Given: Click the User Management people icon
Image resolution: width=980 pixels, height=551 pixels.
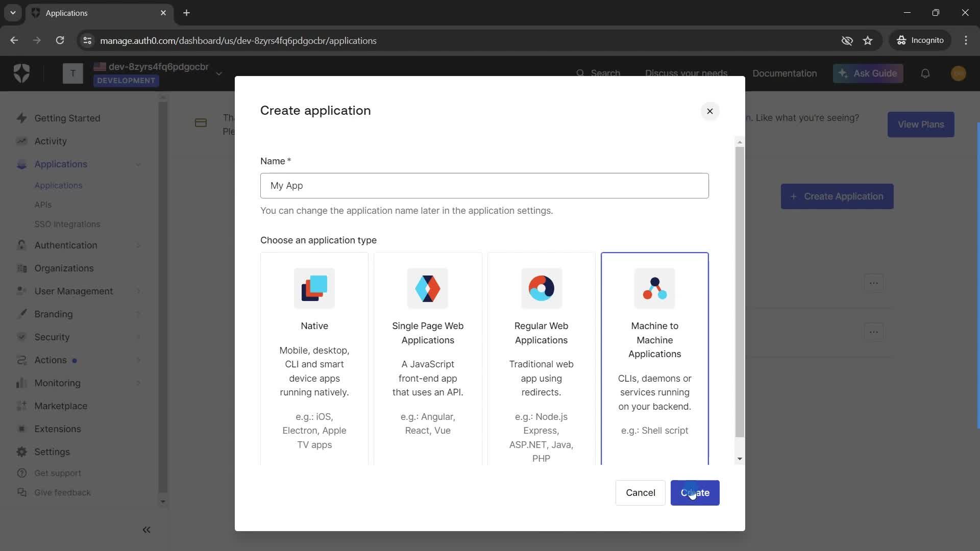Looking at the screenshot, I should pyautogui.click(x=21, y=291).
